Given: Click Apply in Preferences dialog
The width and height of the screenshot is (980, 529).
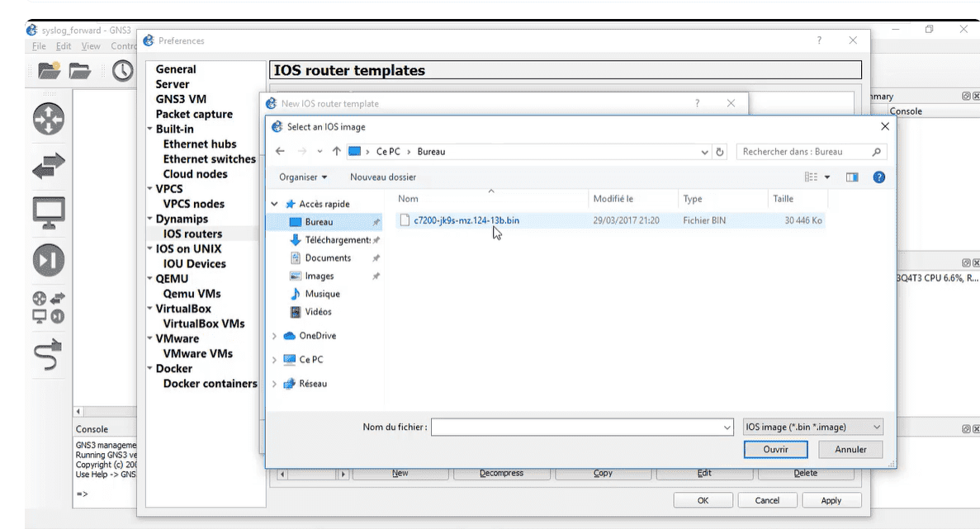Looking at the screenshot, I should click(831, 500).
